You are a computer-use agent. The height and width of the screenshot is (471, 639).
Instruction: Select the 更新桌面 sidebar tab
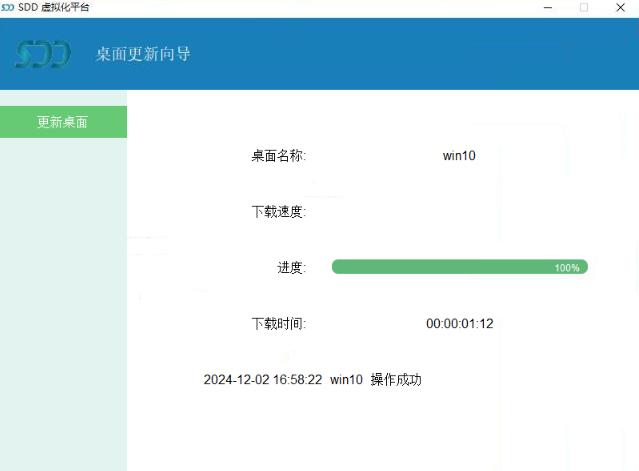coord(63,122)
